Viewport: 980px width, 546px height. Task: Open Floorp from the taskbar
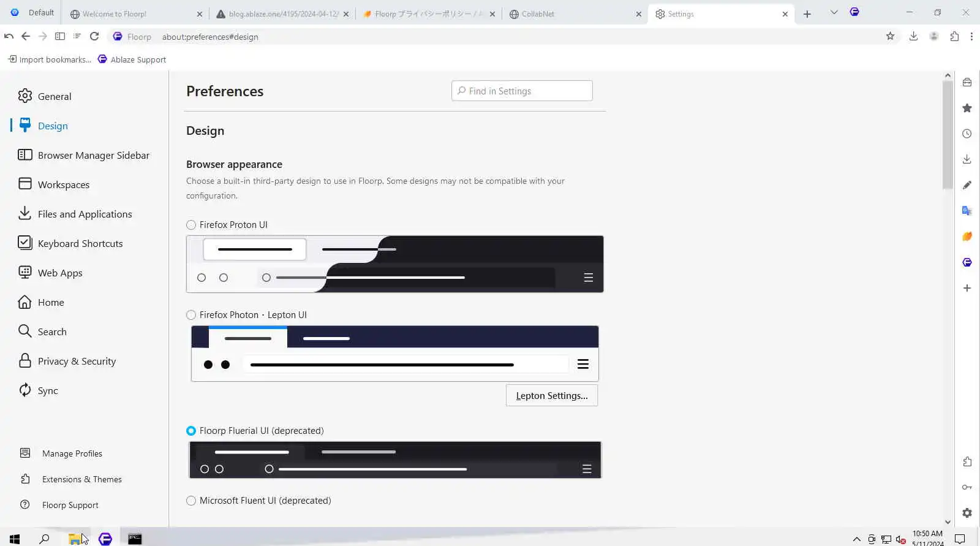105,539
